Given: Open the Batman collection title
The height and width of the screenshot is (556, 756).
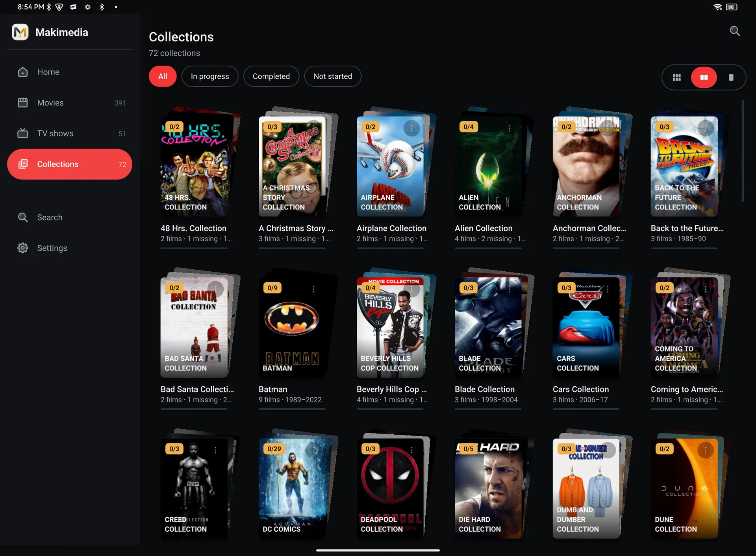Looking at the screenshot, I should 273,389.
